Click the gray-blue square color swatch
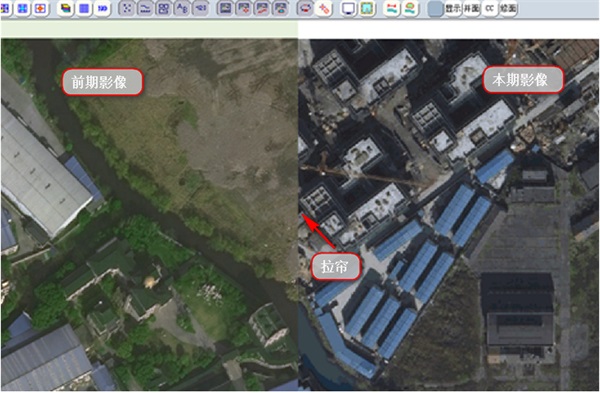Image resolution: width=600 pixels, height=393 pixels. point(435,8)
